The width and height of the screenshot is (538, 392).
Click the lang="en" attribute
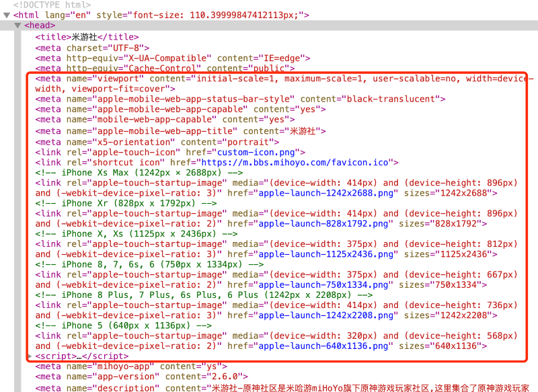[x=68, y=15]
